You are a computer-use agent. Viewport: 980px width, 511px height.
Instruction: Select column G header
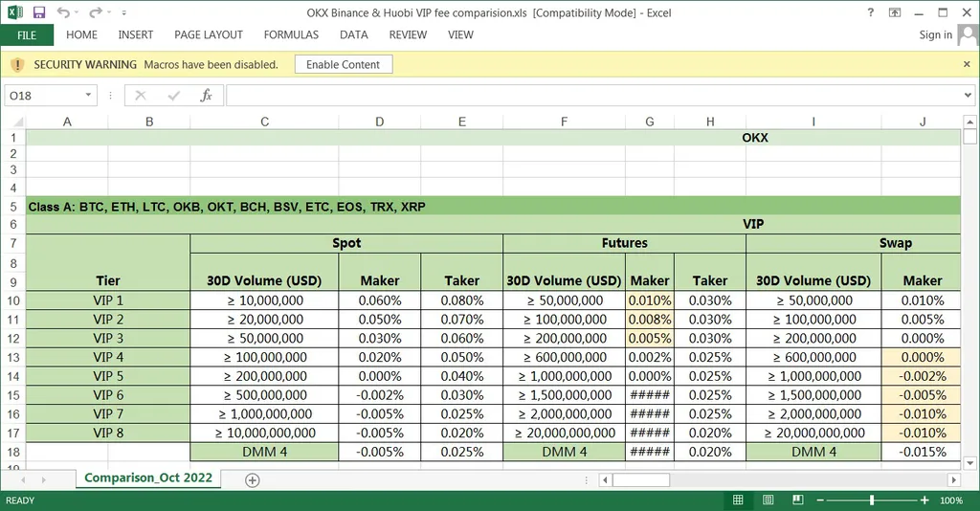pyautogui.click(x=650, y=122)
